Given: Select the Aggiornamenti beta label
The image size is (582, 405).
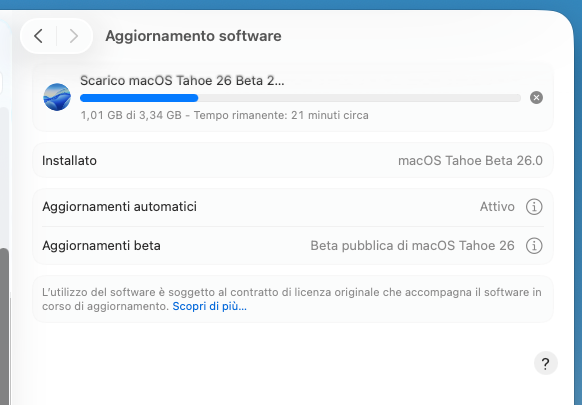Looking at the screenshot, I should (x=101, y=246).
